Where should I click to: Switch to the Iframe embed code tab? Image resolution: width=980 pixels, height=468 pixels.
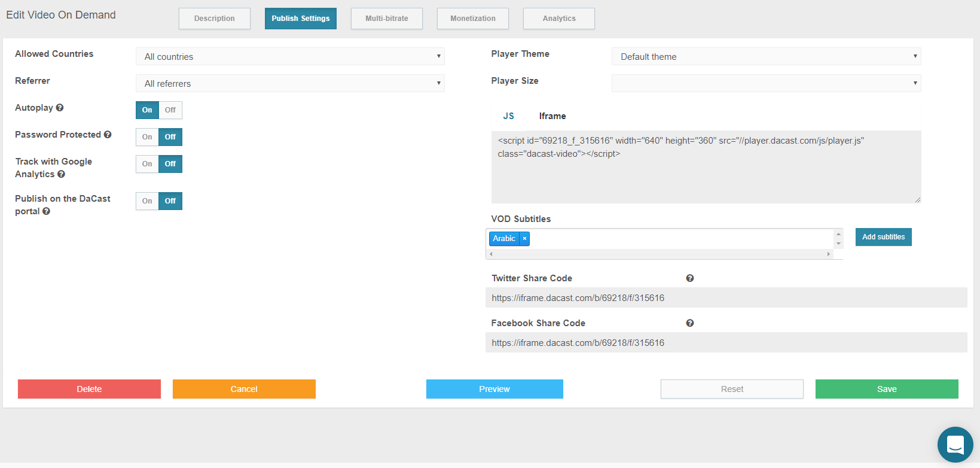tap(552, 116)
